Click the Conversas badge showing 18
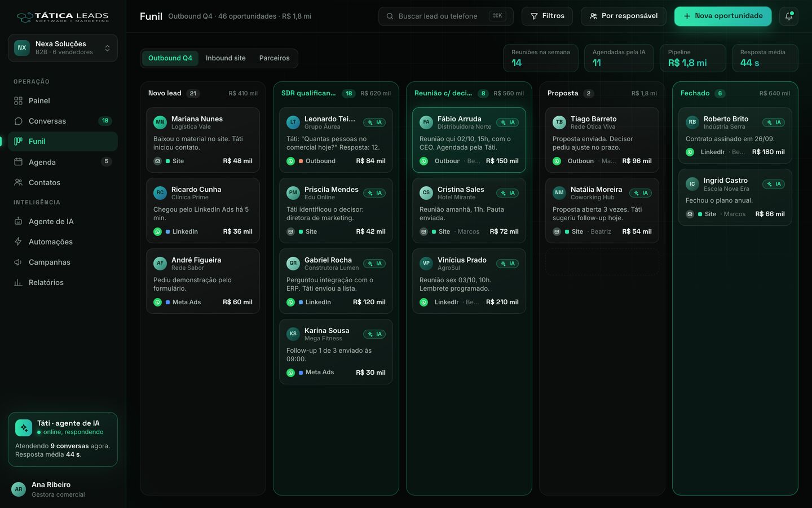This screenshot has width=812, height=508. pos(105,121)
